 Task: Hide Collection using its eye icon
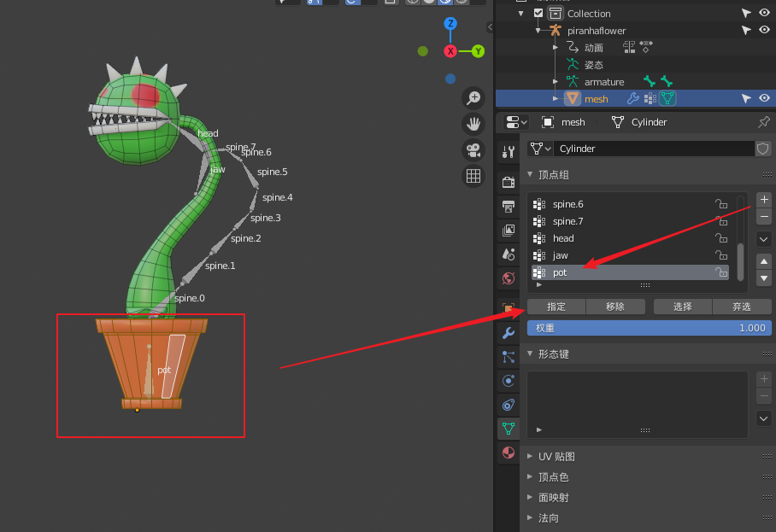pos(764,13)
